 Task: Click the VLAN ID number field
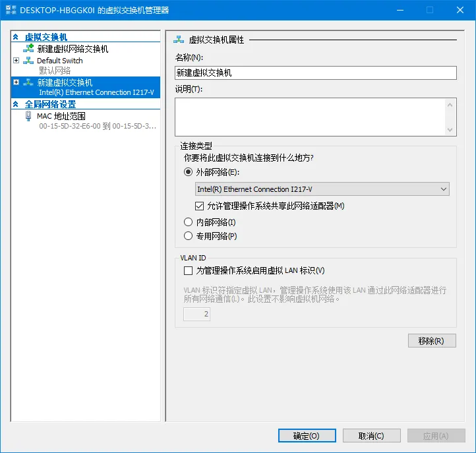click(x=196, y=314)
